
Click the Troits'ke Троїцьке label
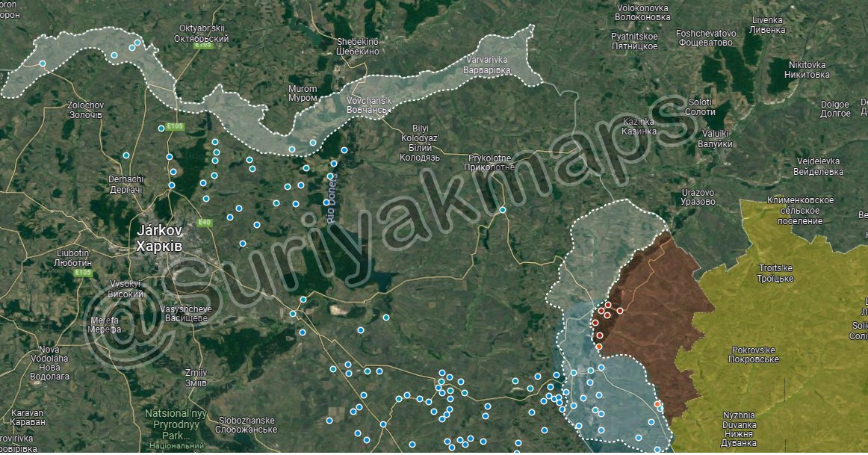[x=775, y=273]
